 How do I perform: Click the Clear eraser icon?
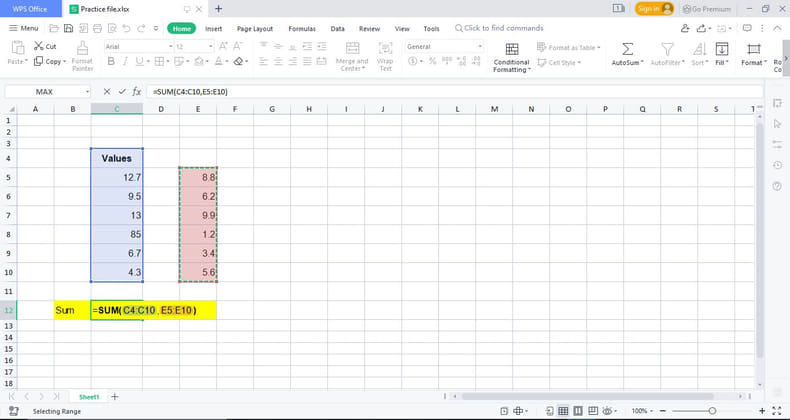(x=238, y=61)
